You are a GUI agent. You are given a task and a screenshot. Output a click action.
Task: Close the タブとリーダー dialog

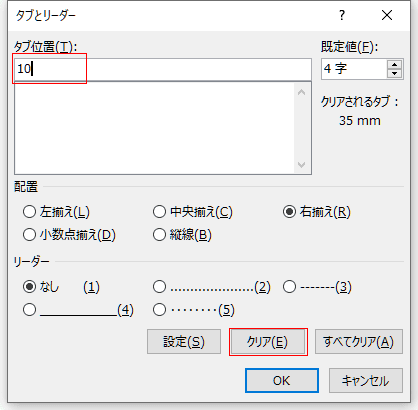point(387,15)
